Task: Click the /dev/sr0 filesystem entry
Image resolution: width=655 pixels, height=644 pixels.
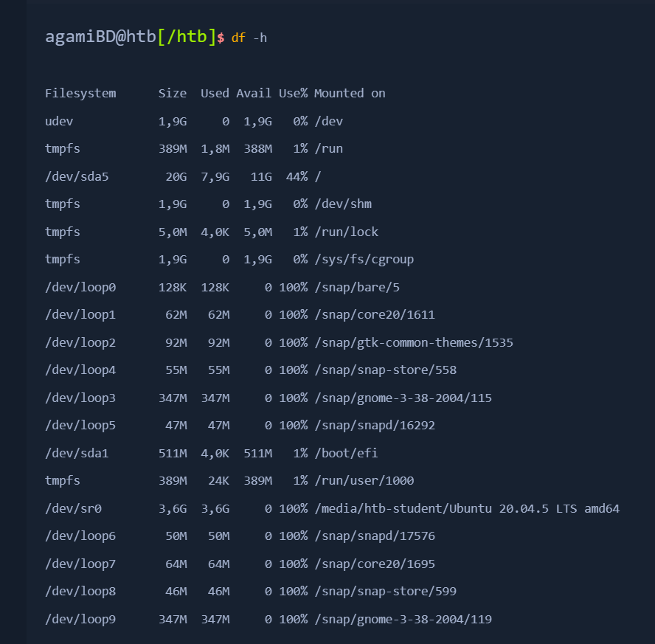Action: coord(74,509)
